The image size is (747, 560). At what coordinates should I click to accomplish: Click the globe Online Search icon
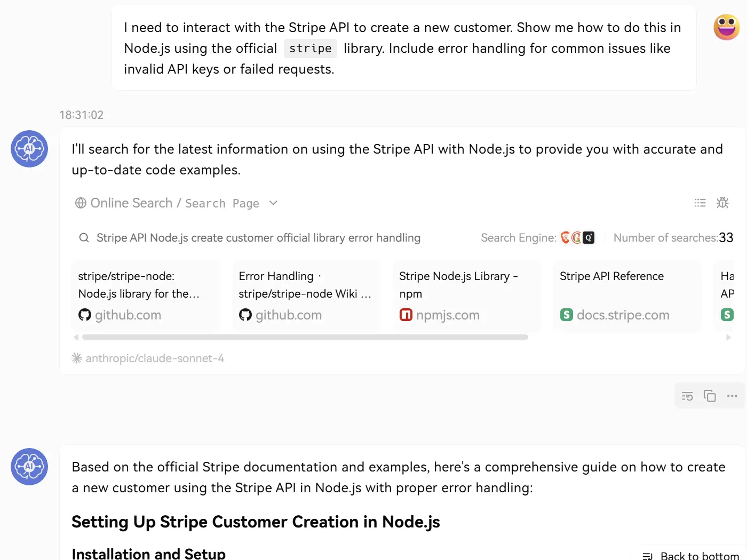[x=81, y=203]
